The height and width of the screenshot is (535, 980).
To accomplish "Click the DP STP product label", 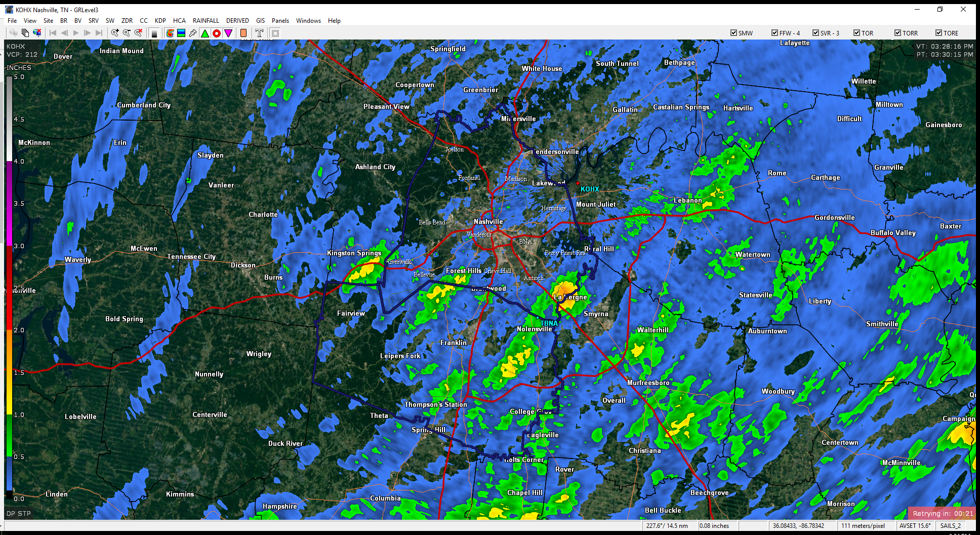I will 19,513.
